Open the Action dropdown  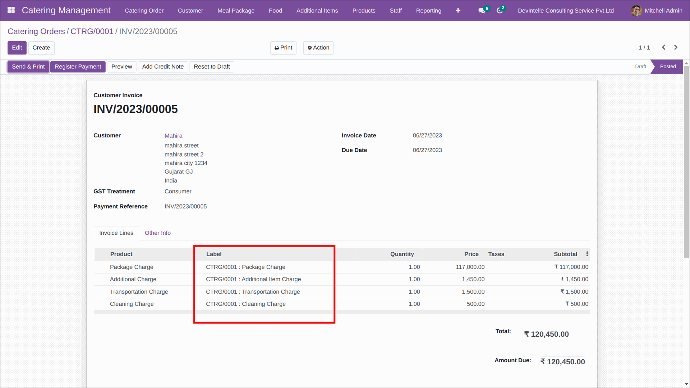pos(318,48)
